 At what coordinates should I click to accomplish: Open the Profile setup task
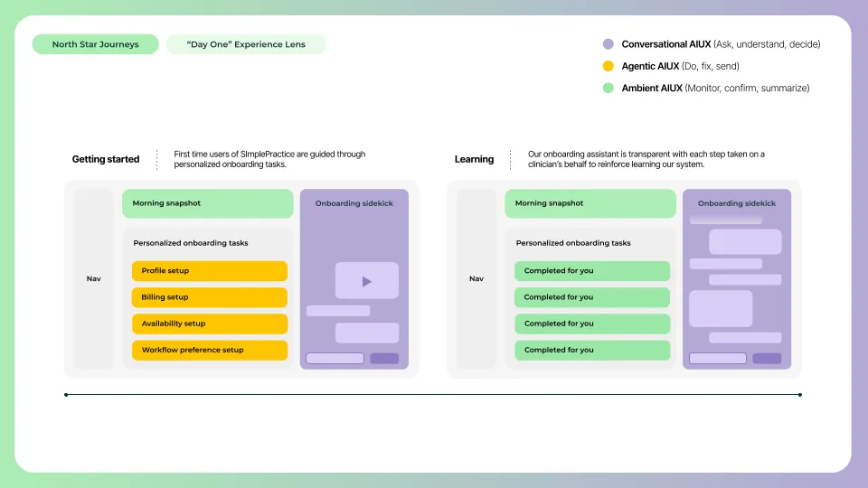click(210, 271)
